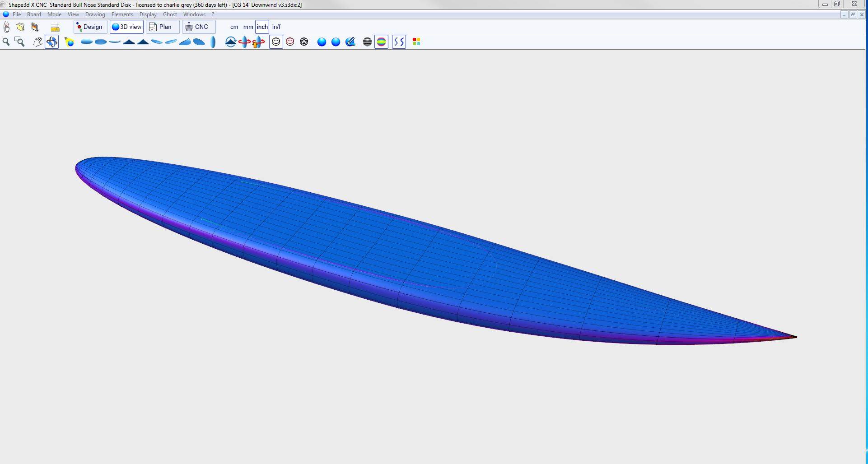Click the light source position icon

[69, 42]
